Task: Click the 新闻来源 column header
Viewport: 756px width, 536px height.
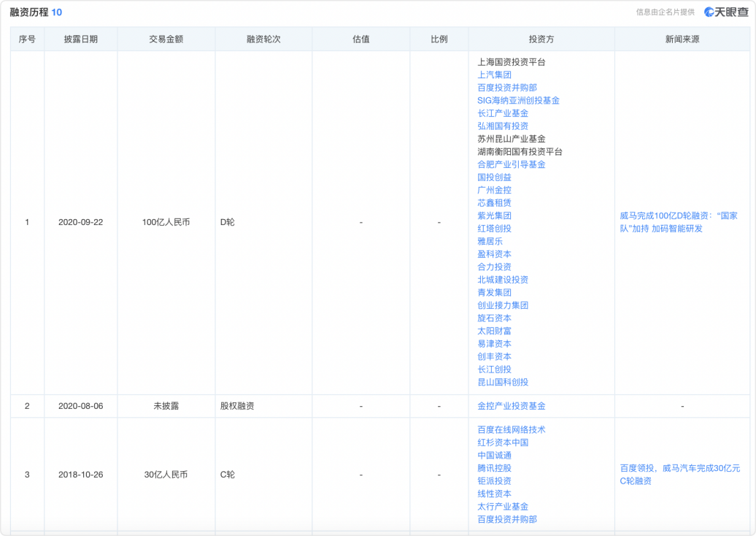Action: click(682, 39)
